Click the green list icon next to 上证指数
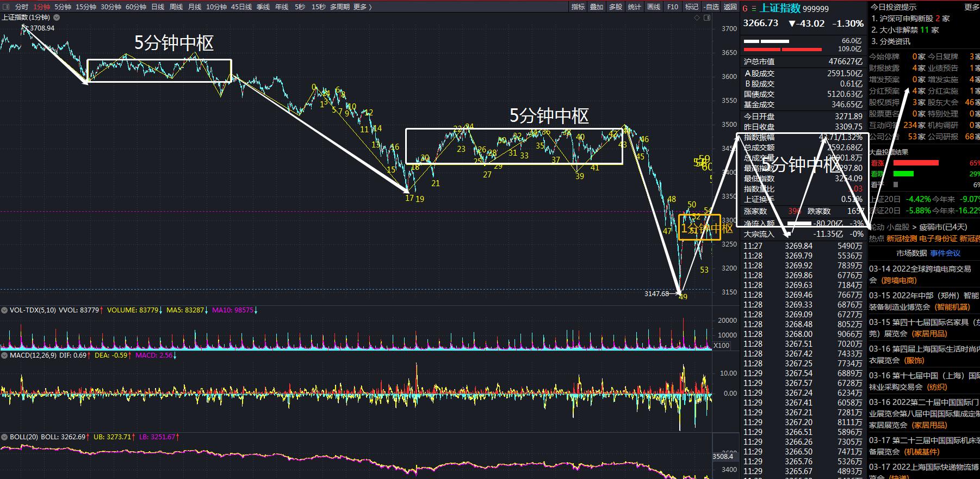This screenshot has width=980, height=479. point(754,9)
